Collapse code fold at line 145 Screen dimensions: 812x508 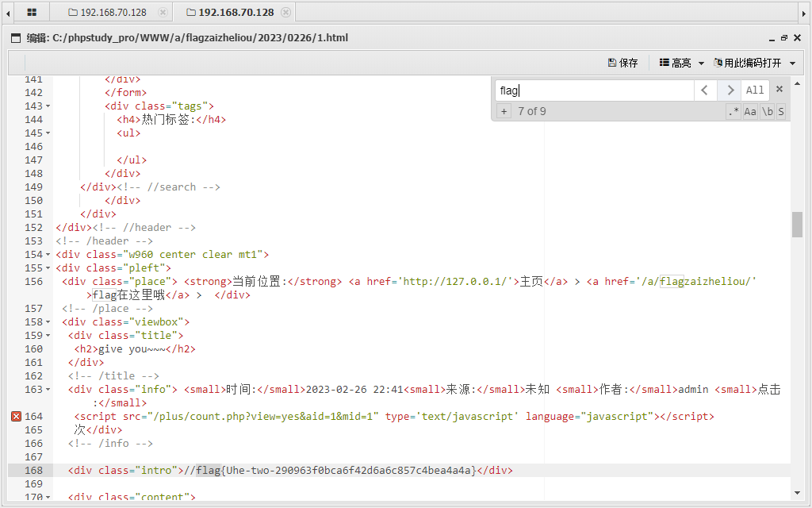pyautogui.click(x=48, y=133)
